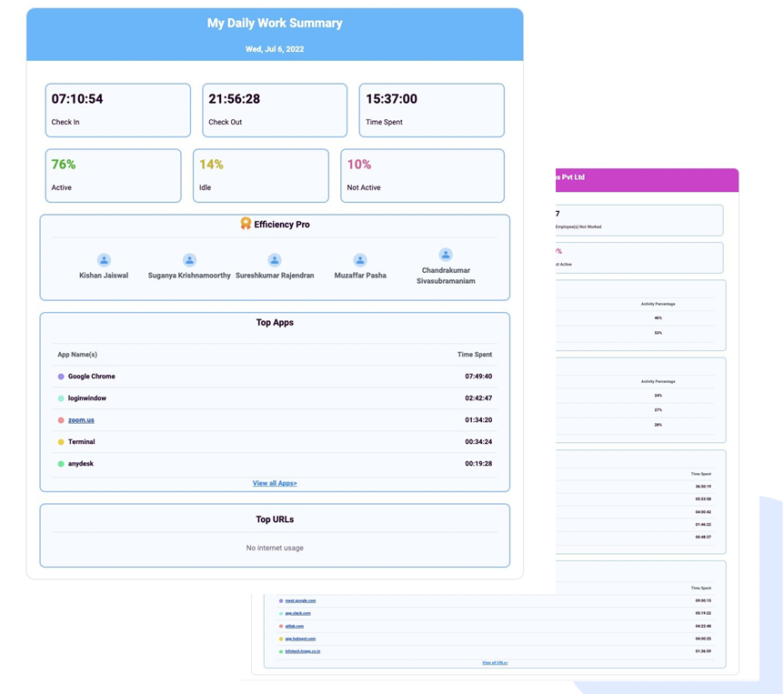This screenshot has height=695, width=784.
Task: Click the green dot beside anydesk
Action: (x=61, y=464)
